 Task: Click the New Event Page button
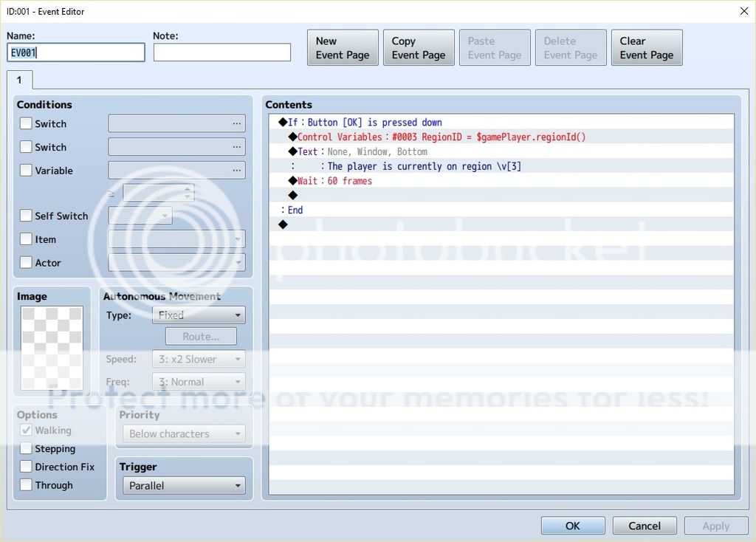[x=343, y=48]
